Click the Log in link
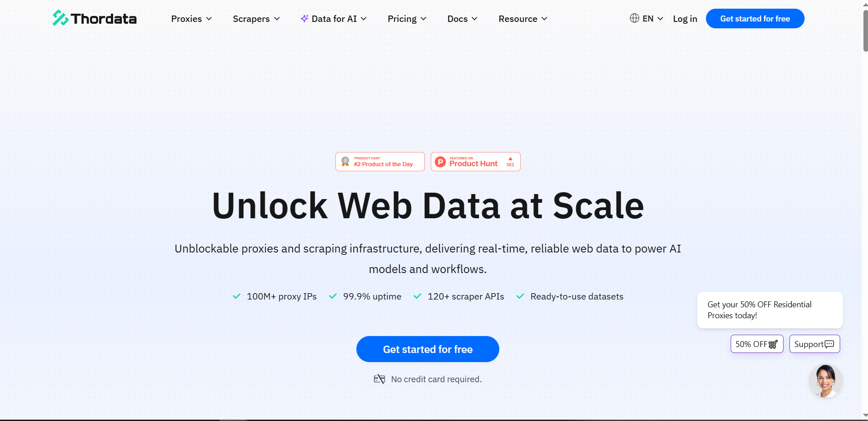This screenshot has height=421, width=868. (x=685, y=19)
